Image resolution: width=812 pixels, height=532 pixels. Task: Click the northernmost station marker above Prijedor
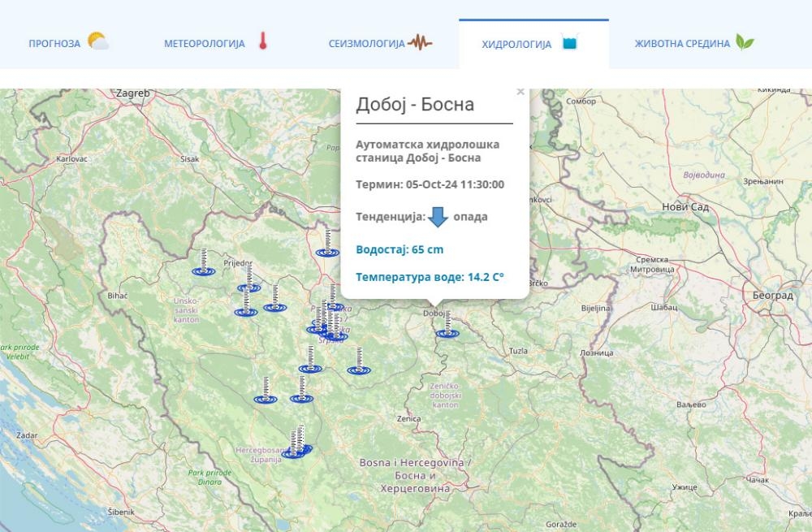click(326, 252)
